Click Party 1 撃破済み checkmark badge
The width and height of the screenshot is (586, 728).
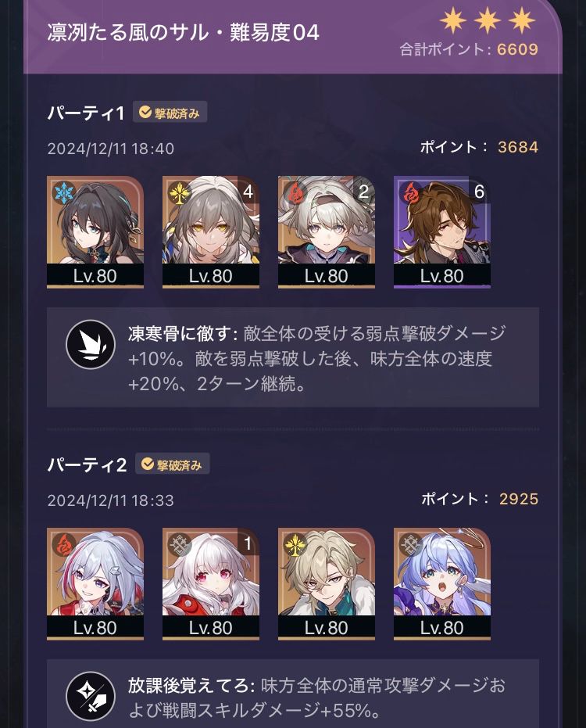click(x=170, y=113)
